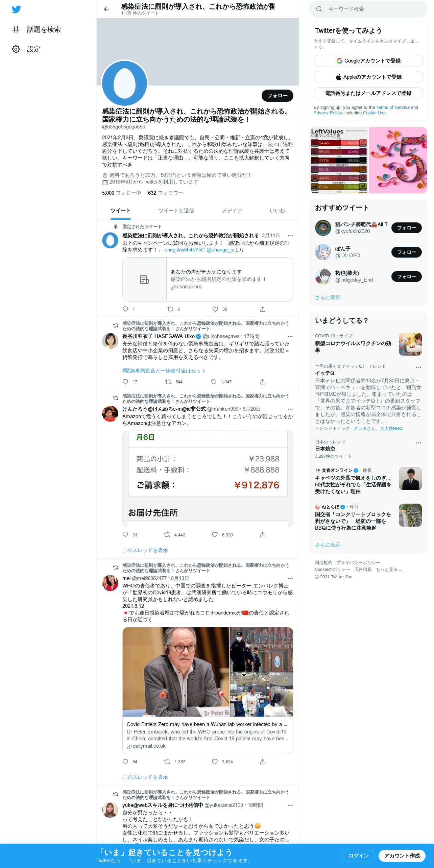Register with Googleアカウントで登録
This screenshot has width=434, height=868.
368,61
